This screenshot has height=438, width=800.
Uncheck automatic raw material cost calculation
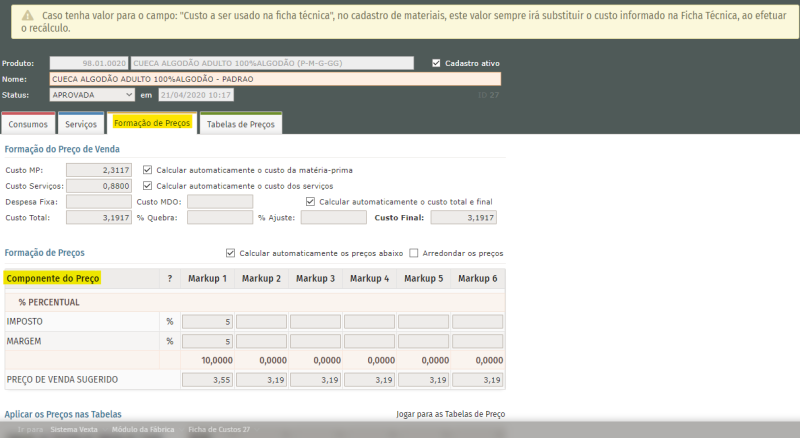[x=148, y=170]
